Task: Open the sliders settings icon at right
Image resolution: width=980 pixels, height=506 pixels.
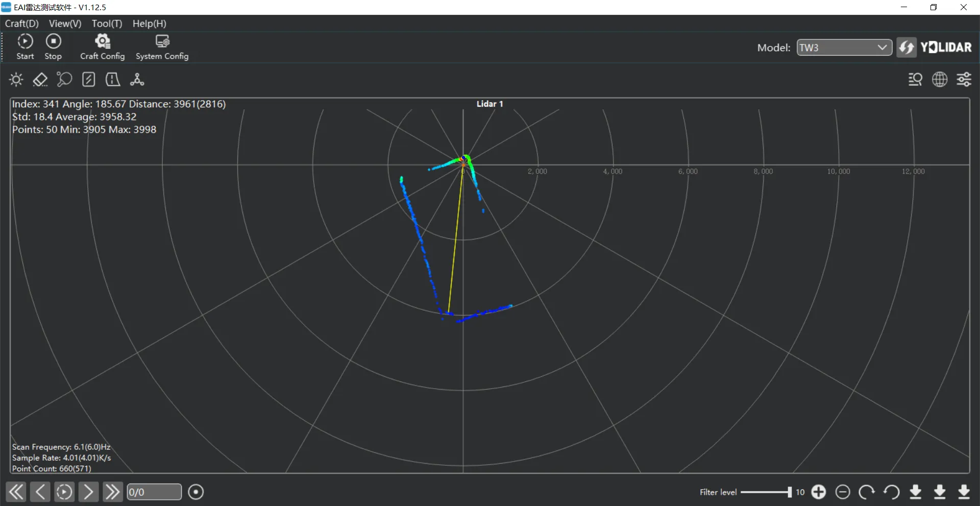Action: coord(964,79)
